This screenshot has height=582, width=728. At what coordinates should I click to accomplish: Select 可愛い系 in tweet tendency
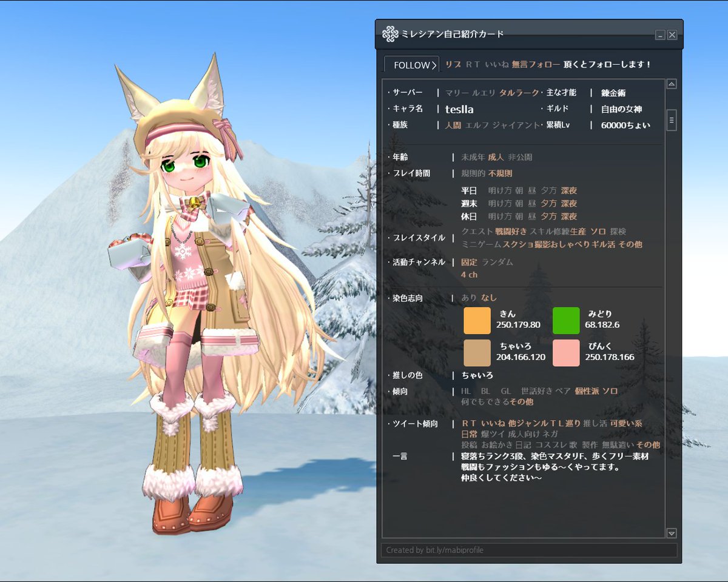click(626, 424)
